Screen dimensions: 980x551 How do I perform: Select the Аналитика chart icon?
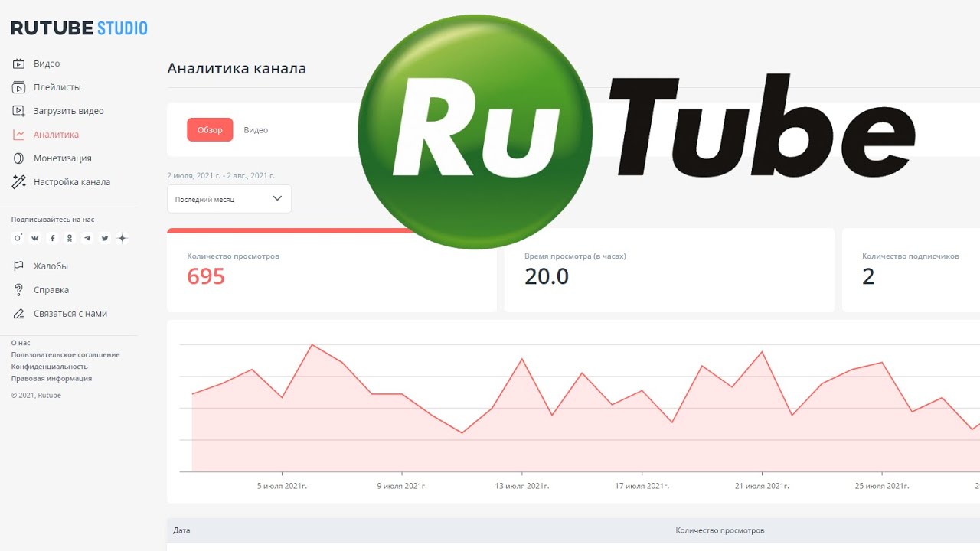click(x=19, y=135)
